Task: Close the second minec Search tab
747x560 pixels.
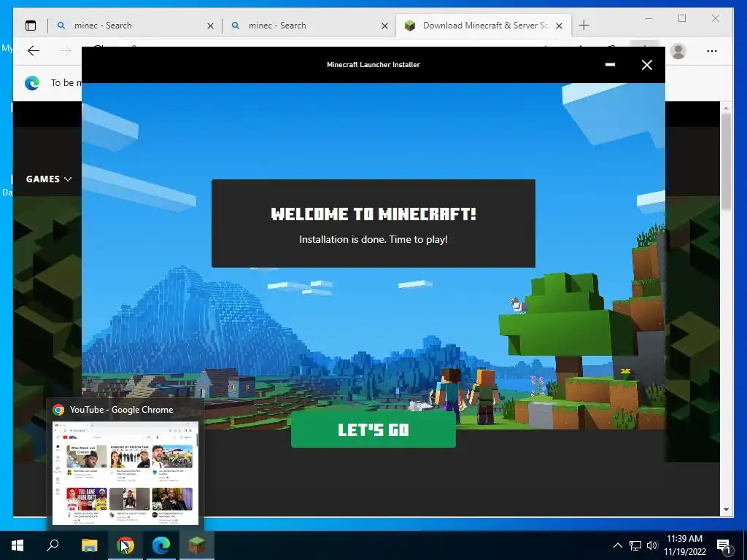Action: (x=385, y=26)
